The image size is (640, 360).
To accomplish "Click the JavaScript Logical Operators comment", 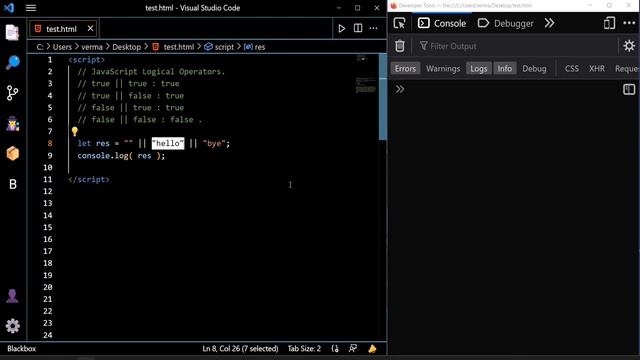I will [x=151, y=71].
